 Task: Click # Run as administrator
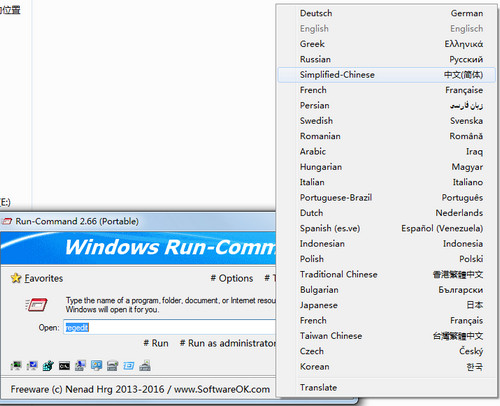[228, 343]
